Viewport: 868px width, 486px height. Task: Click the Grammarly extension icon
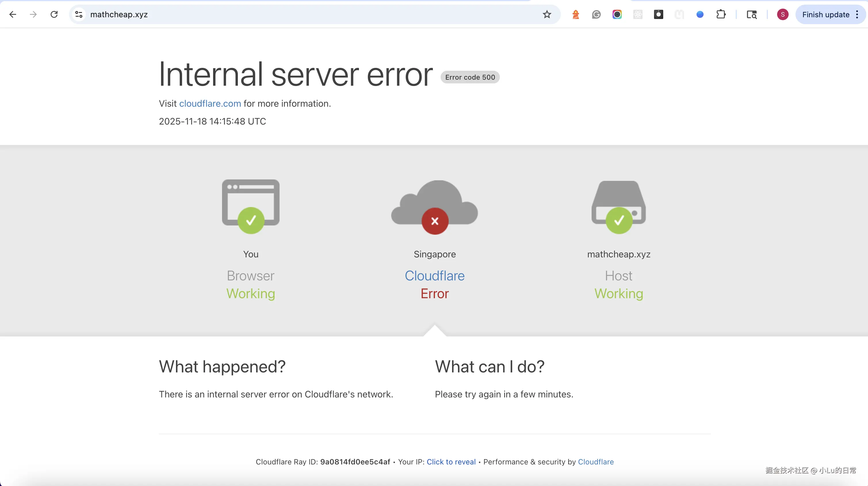click(596, 14)
